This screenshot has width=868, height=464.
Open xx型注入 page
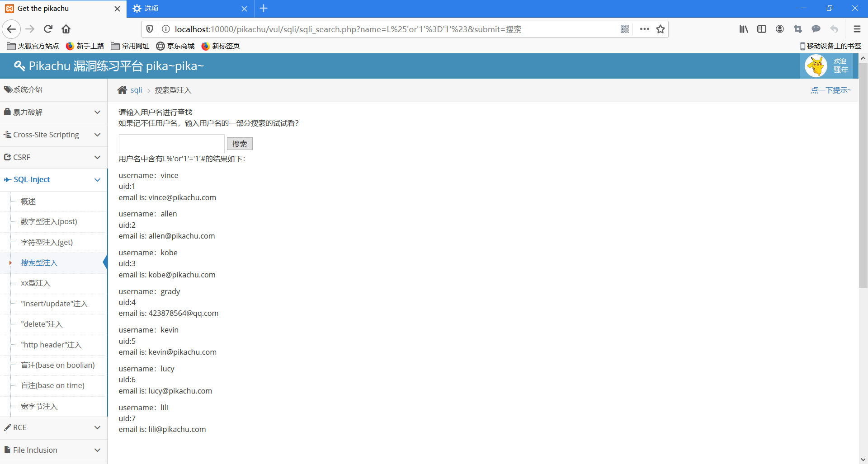tap(35, 283)
